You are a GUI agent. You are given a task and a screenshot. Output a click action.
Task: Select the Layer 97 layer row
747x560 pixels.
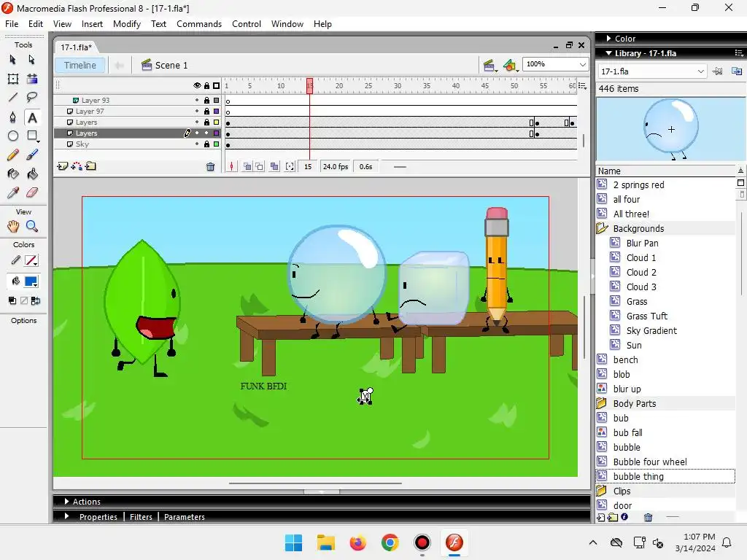[137, 111]
